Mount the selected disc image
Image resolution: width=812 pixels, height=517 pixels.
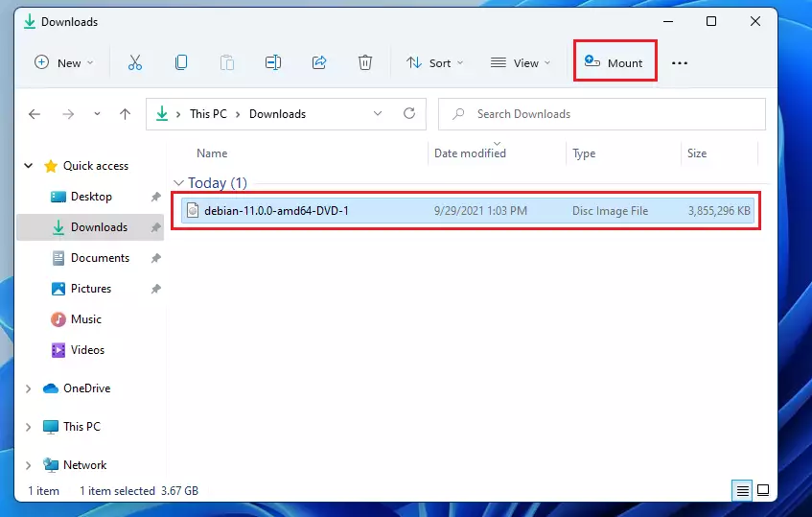point(615,62)
